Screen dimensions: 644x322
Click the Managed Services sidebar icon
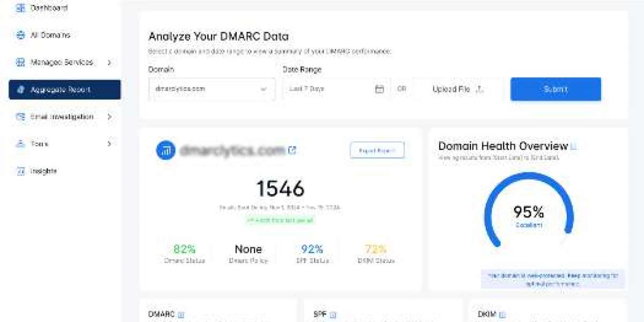(20, 62)
